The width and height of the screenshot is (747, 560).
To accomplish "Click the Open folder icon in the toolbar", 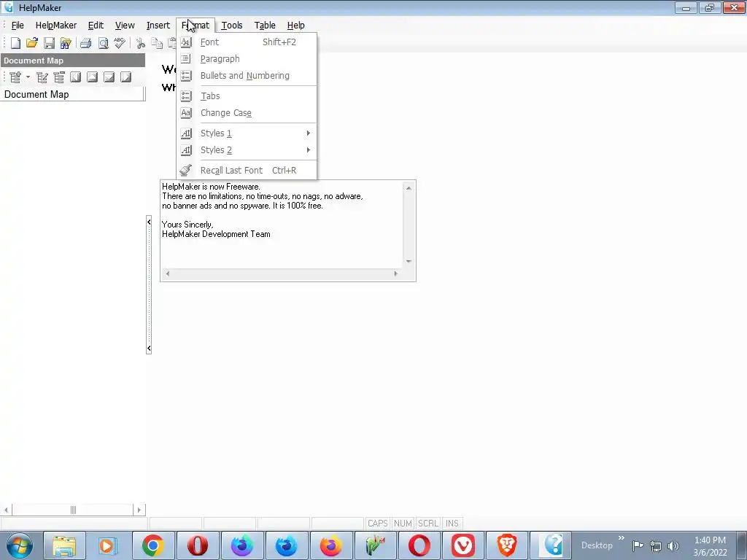I will [32, 43].
